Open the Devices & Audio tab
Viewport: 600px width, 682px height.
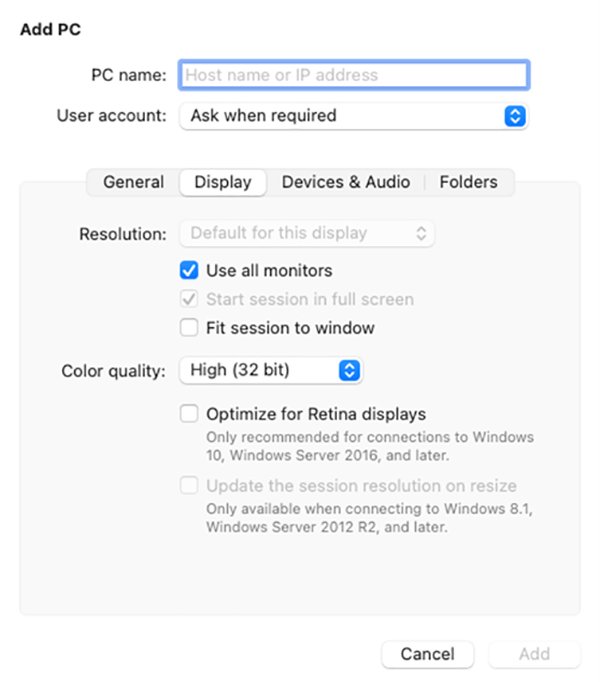(x=346, y=182)
